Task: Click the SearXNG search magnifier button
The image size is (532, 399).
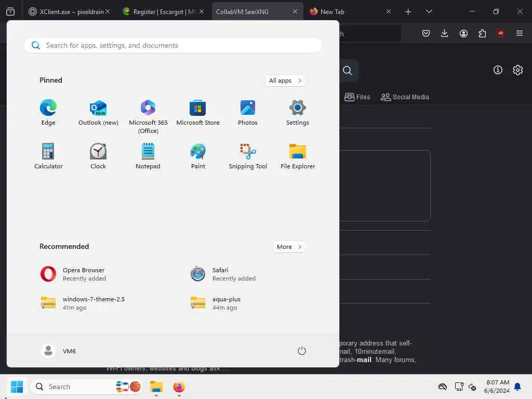Action: pos(348,71)
